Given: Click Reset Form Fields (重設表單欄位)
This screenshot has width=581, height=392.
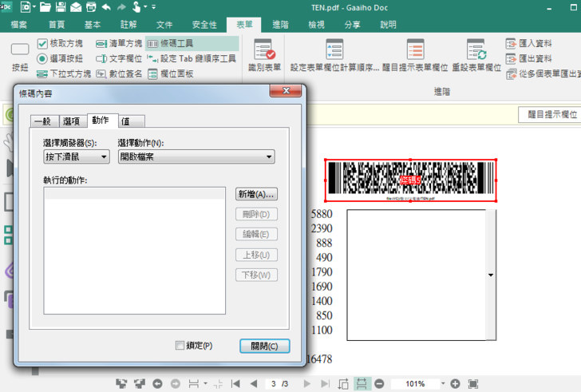Looking at the screenshot, I should [x=476, y=55].
